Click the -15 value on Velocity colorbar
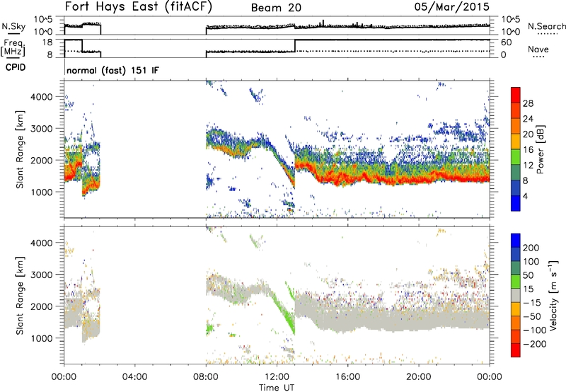Viewport: 566px width, 392px height. coord(532,303)
